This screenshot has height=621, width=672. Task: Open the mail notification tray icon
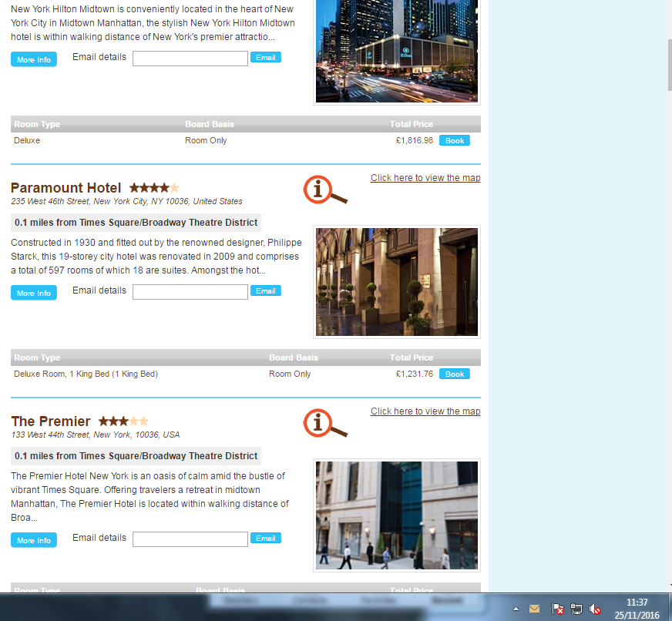coord(534,609)
